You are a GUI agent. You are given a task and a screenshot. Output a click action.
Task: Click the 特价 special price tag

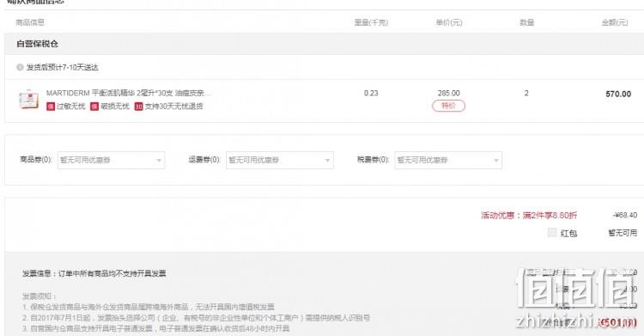(x=448, y=106)
